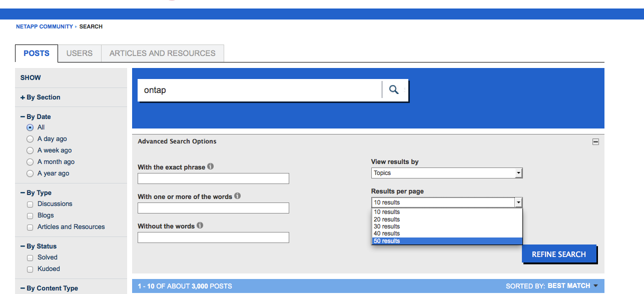Choose 30 results from the dropdown list
Screen dimensions: 644x294
[447, 226]
